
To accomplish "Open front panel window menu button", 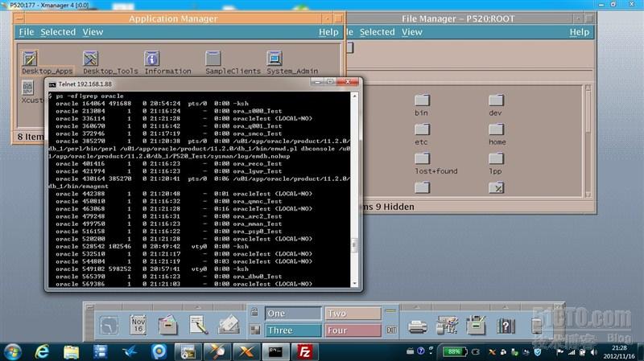I will tap(89, 307).
